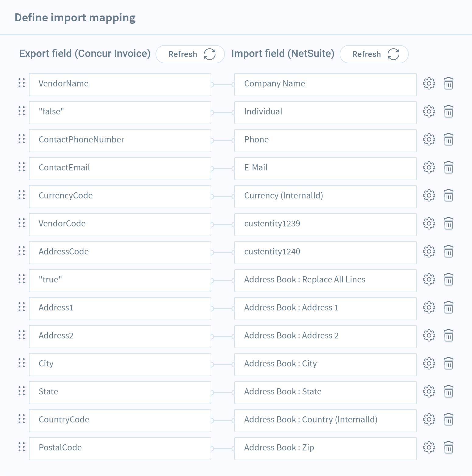The height and width of the screenshot is (476, 472).
Task: Open settings for Replace All Lines mapping
Action: point(429,279)
